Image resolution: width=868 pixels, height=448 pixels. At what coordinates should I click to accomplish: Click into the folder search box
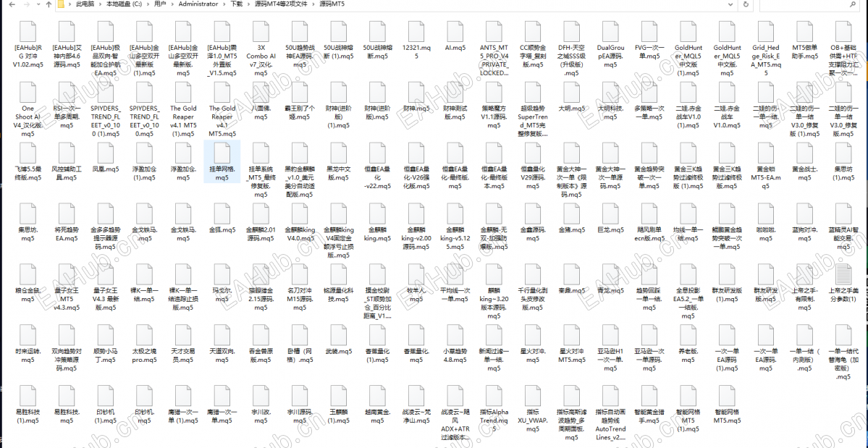coord(808,4)
